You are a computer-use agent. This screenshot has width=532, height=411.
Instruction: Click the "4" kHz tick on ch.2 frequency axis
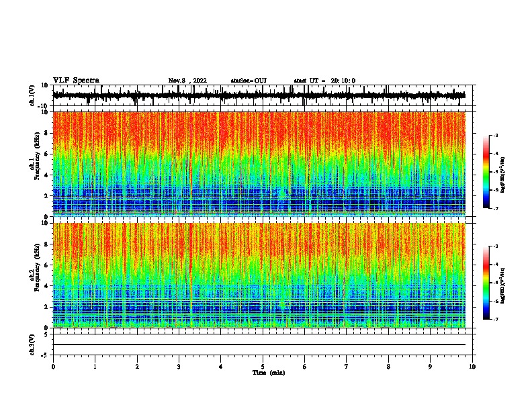point(46,286)
